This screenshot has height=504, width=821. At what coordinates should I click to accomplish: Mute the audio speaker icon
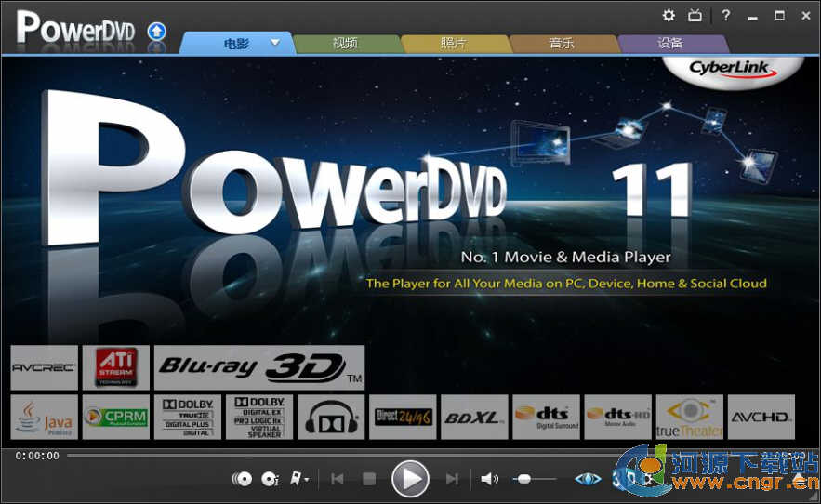pos(489,479)
